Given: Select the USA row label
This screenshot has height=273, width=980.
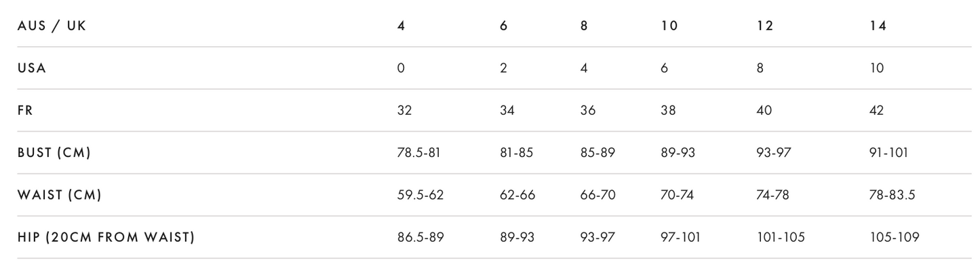Looking at the screenshot, I should point(32,68).
